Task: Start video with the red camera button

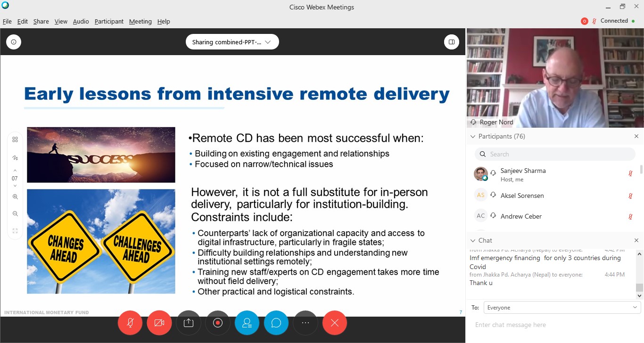Action: 159,323
